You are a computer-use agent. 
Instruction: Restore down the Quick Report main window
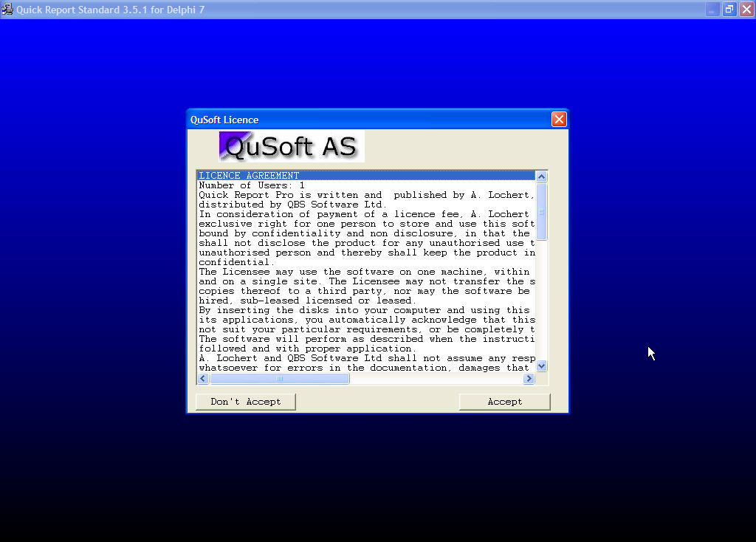pos(729,9)
